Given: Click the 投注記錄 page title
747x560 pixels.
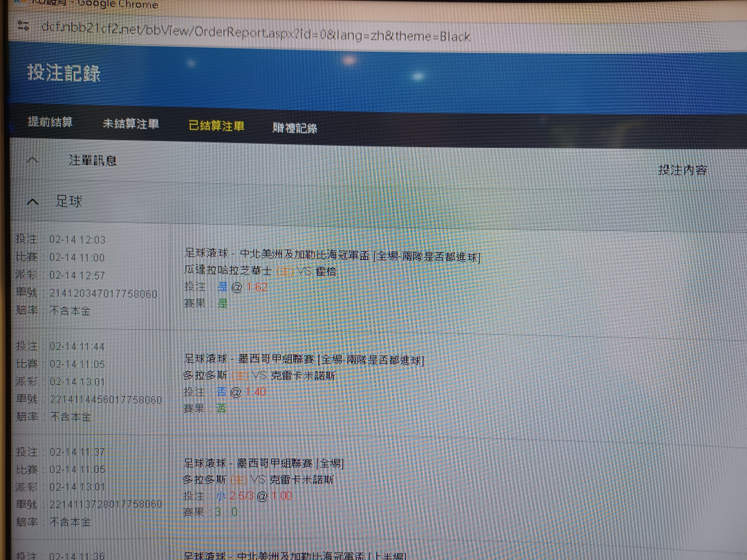Looking at the screenshot, I should coord(64,73).
